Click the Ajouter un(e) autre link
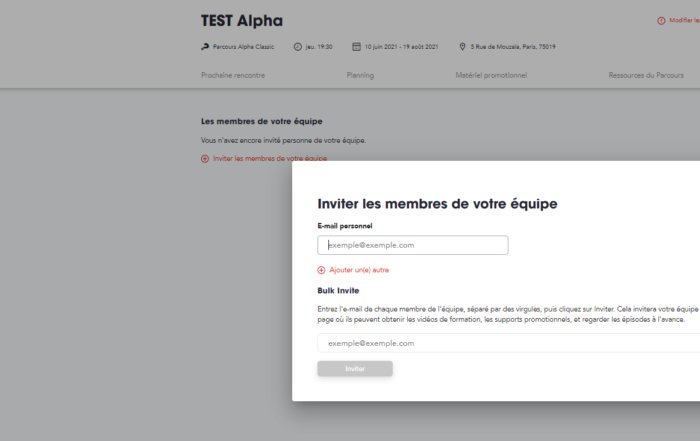Image resolution: width=700 pixels, height=441 pixels. pos(359,270)
